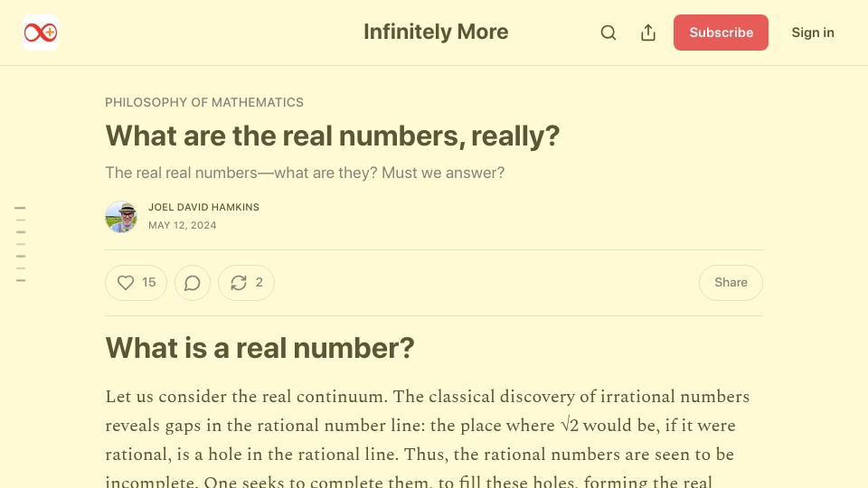Go to Infinitely More publication title
This screenshot has width=868, height=488.
click(436, 33)
